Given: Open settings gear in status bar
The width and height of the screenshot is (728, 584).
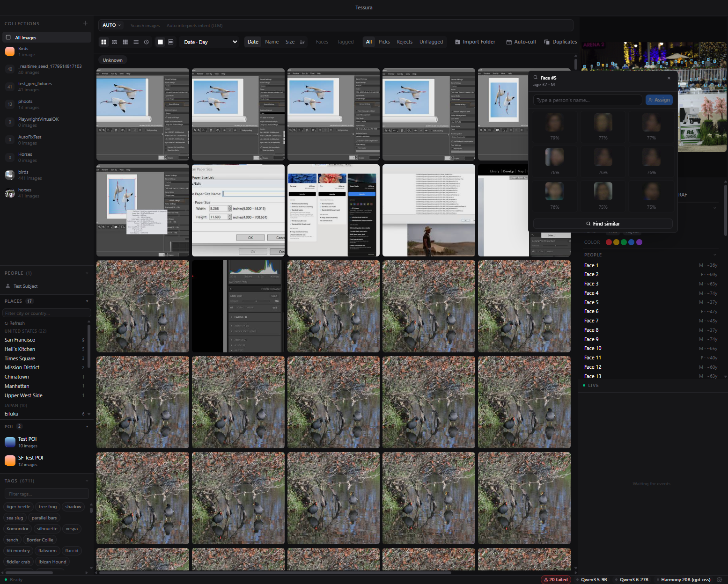Looking at the screenshot, I should (x=720, y=580).
